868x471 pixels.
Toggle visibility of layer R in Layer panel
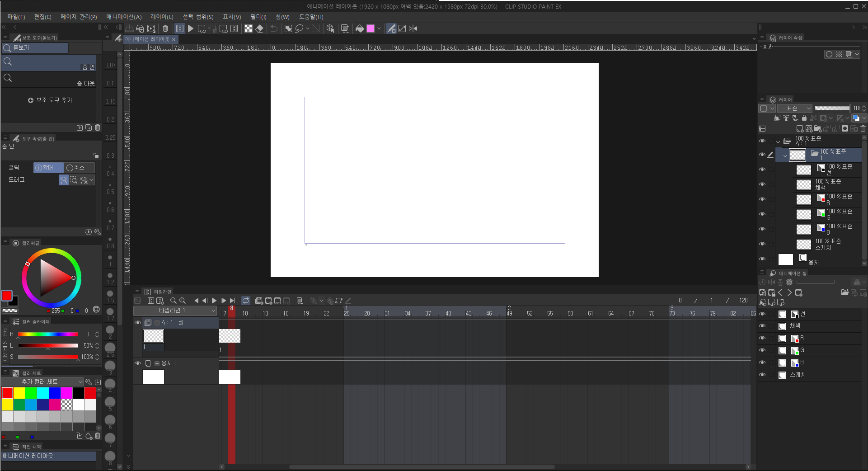click(x=762, y=199)
